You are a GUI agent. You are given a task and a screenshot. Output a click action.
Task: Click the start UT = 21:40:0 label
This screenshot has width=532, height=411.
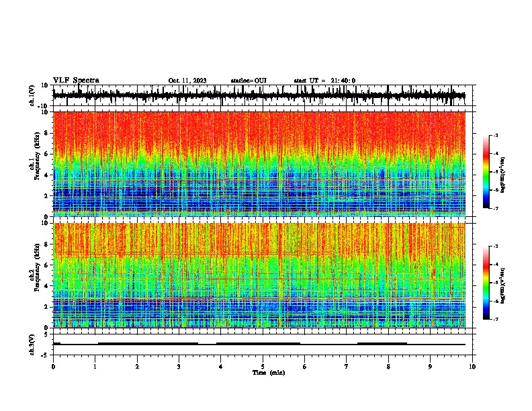pos(324,81)
